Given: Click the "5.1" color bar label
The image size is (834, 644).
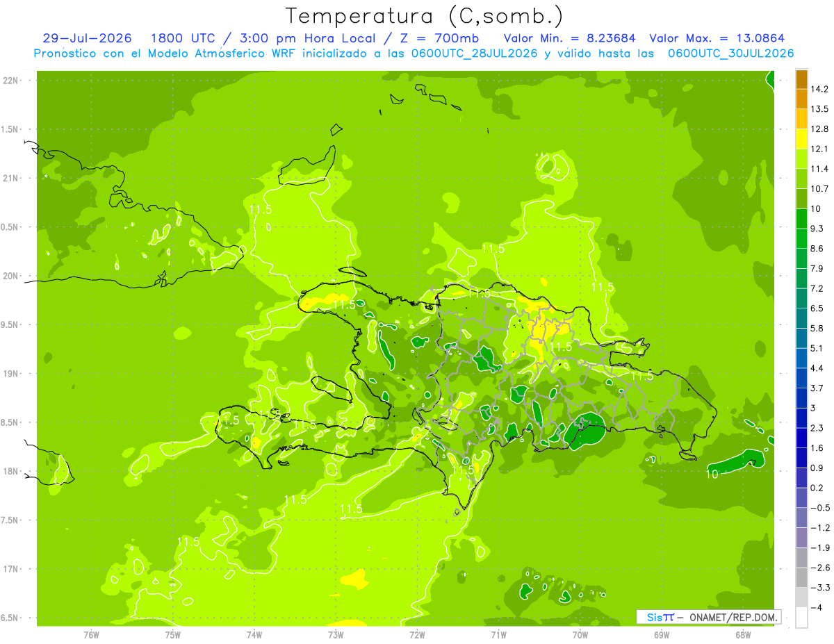Looking at the screenshot, I should 817,348.
